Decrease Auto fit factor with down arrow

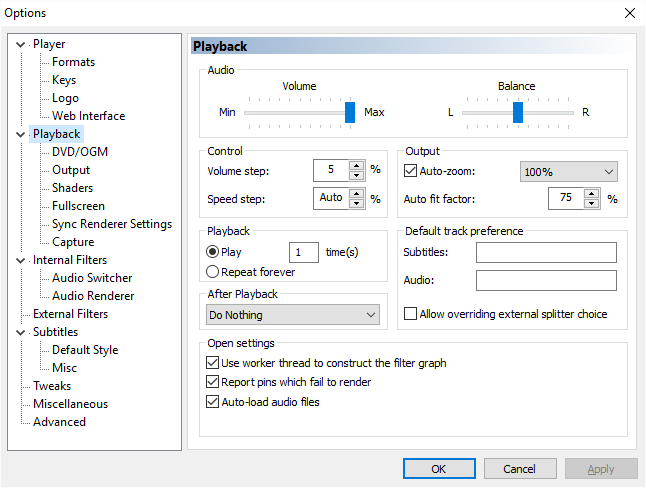point(591,203)
